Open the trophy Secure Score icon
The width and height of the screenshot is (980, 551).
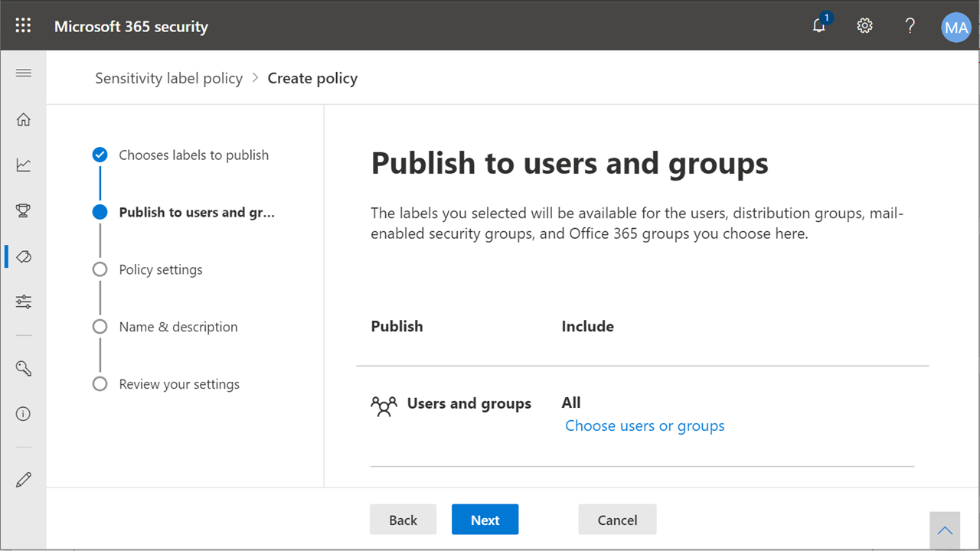coord(24,210)
